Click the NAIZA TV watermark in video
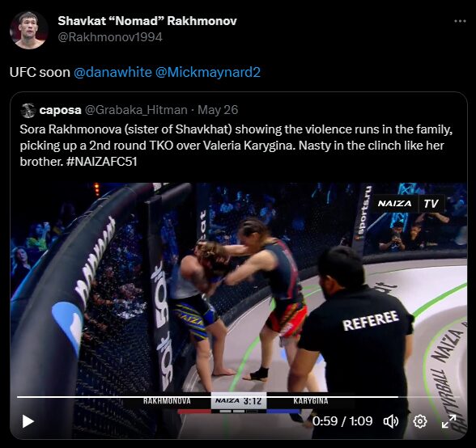The height and width of the screenshot is (448, 476). click(x=408, y=204)
